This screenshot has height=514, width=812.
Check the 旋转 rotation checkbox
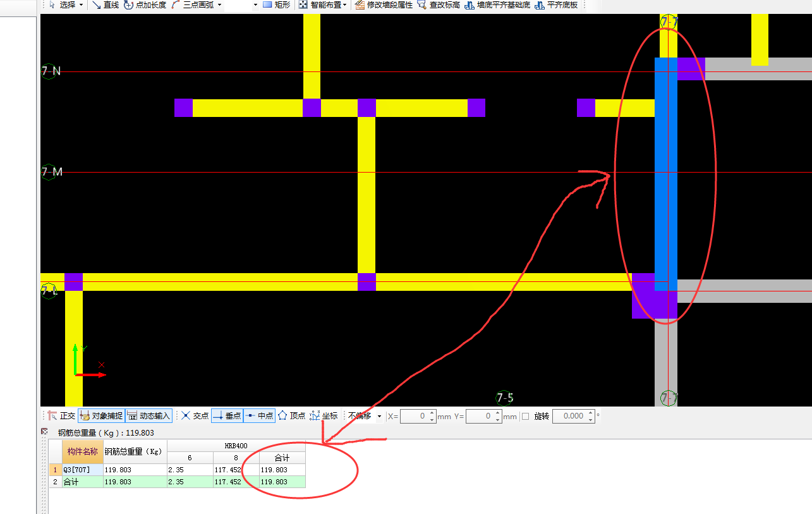[526, 416]
